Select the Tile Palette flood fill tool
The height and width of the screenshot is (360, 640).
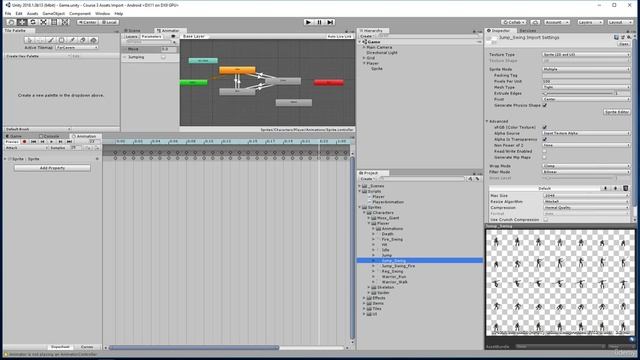coord(93,40)
